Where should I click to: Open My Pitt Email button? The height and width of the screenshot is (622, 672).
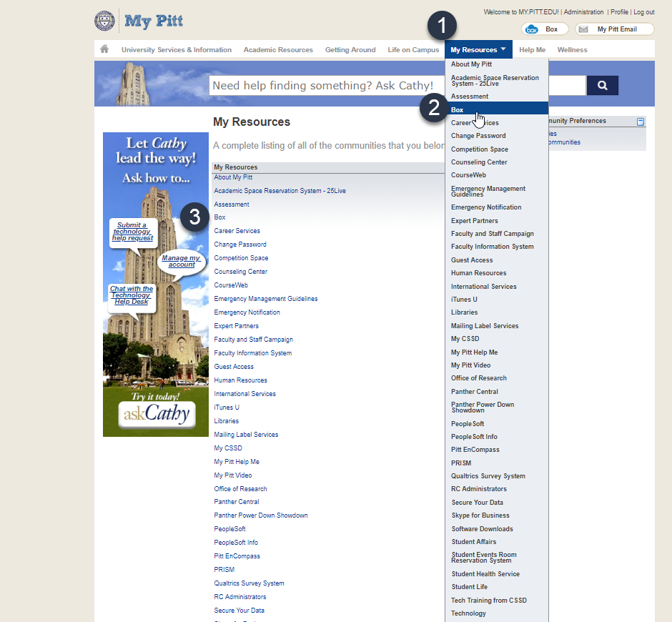[x=615, y=29]
